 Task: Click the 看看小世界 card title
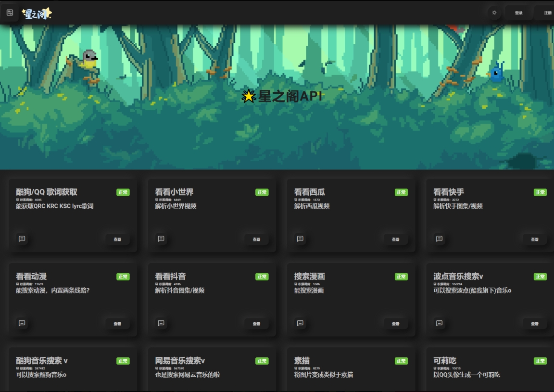[174, 192]
